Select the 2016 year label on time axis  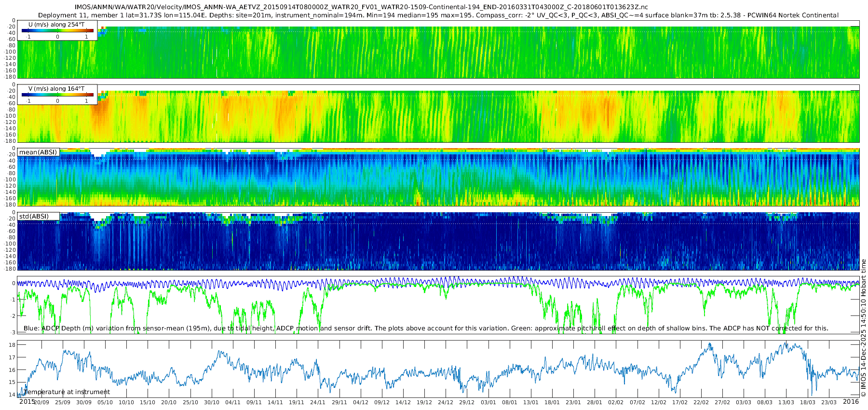pyautogui.click(x=851, y=402)
